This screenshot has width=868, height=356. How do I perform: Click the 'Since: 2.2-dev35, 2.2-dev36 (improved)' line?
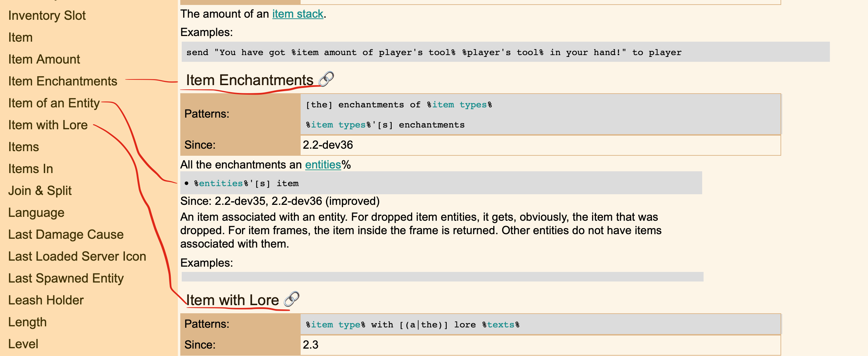tap(280, 201)
